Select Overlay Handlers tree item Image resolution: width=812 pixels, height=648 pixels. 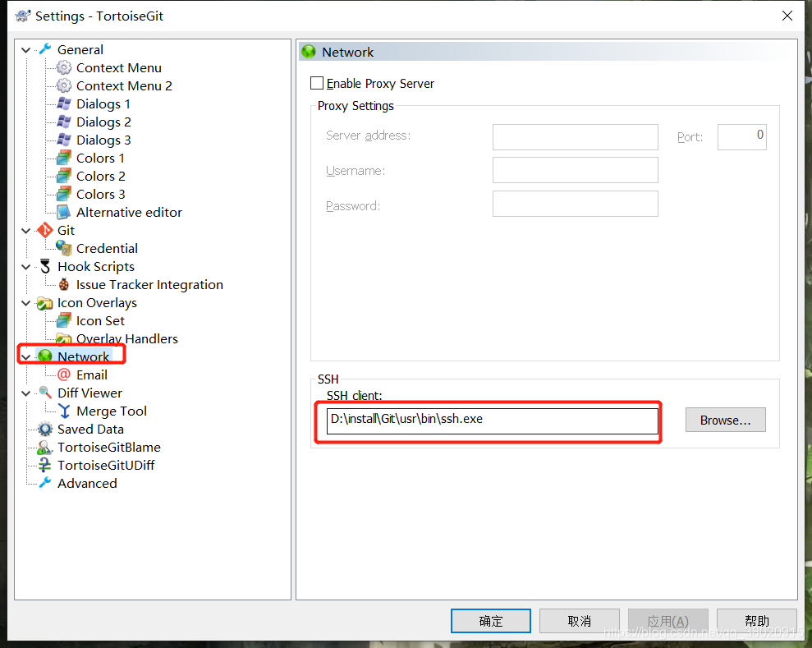point(127,338)
